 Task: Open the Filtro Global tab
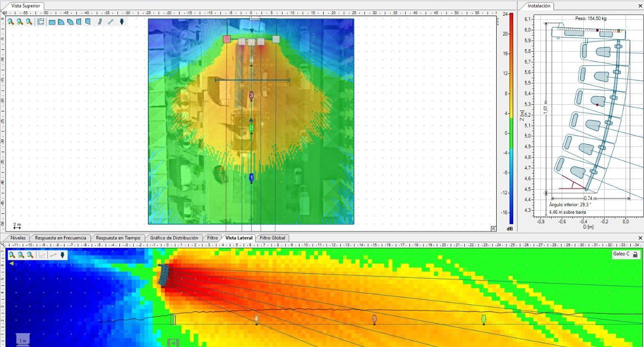click(x=272, y=237)
